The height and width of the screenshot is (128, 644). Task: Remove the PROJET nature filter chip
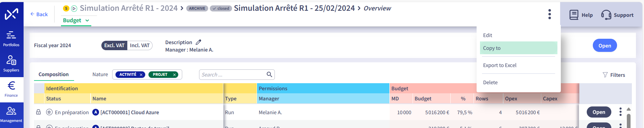(x=174, y=75)
